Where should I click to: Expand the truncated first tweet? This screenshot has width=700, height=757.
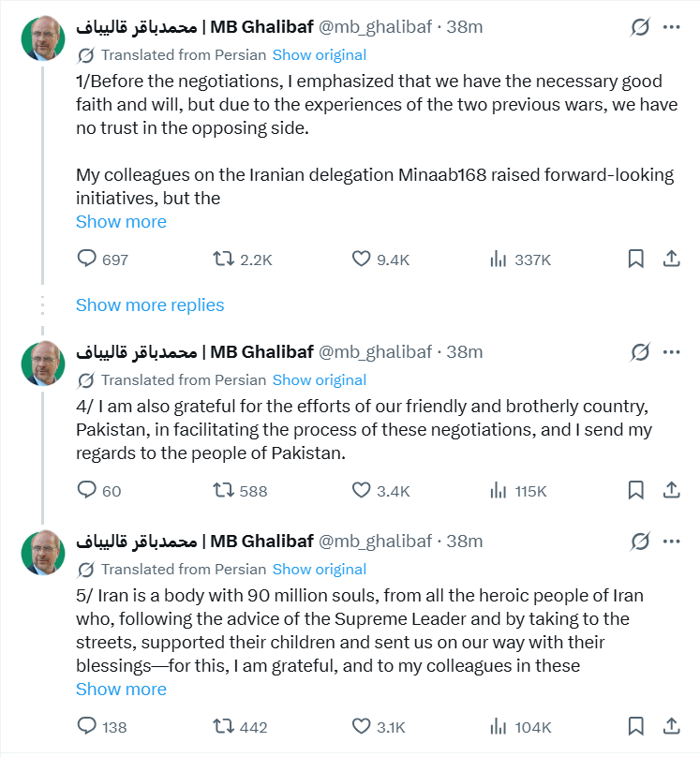(x=121, y=221)
